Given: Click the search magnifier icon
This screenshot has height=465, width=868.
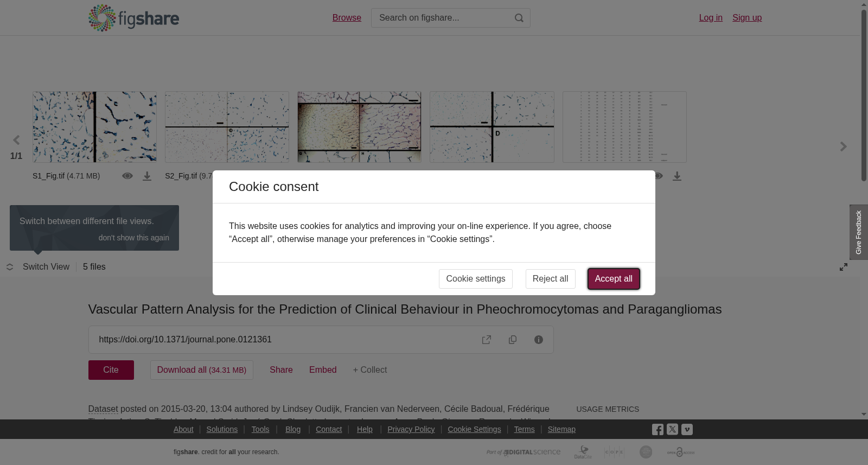Looking at the screenshot, I should click(x=519, y=18).
